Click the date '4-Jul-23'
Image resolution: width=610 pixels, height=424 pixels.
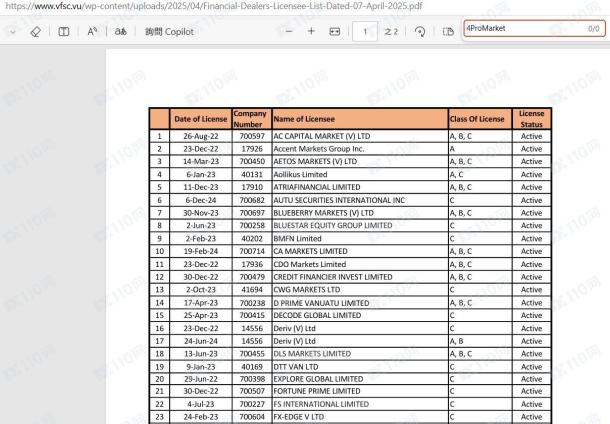(x=201, y=404)
